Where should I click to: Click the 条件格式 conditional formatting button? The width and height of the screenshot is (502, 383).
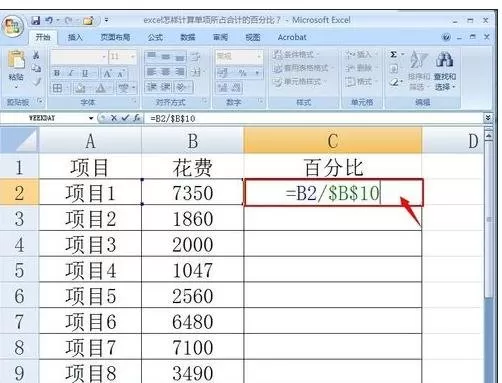(x=296, y=54)
